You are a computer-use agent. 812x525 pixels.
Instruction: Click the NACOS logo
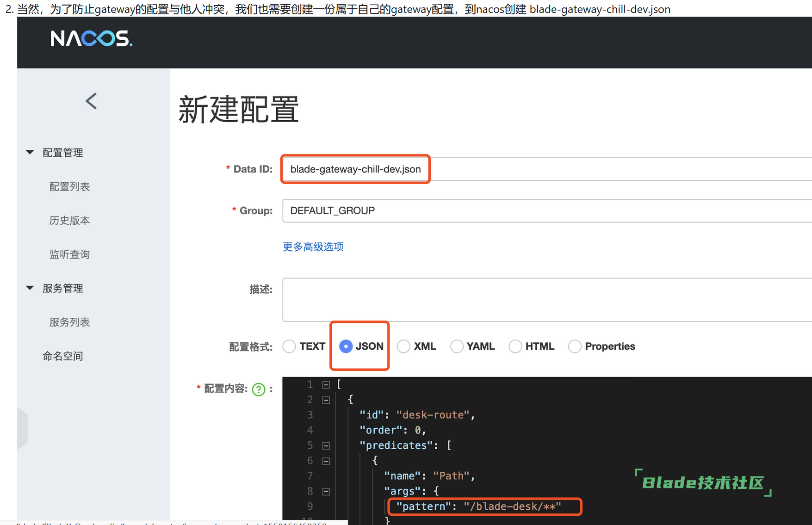tap(91, 38)
